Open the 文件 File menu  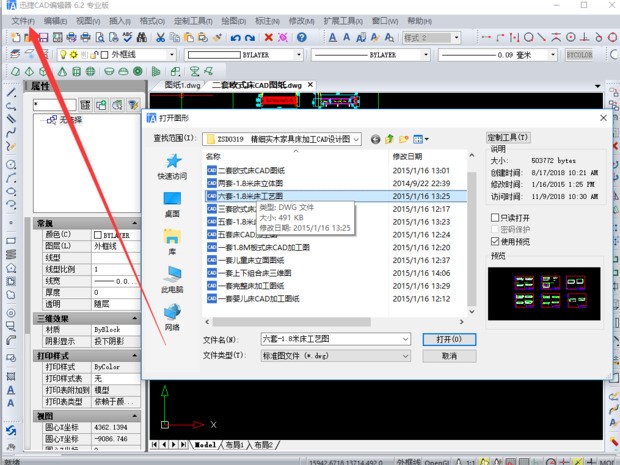[23, 21]
